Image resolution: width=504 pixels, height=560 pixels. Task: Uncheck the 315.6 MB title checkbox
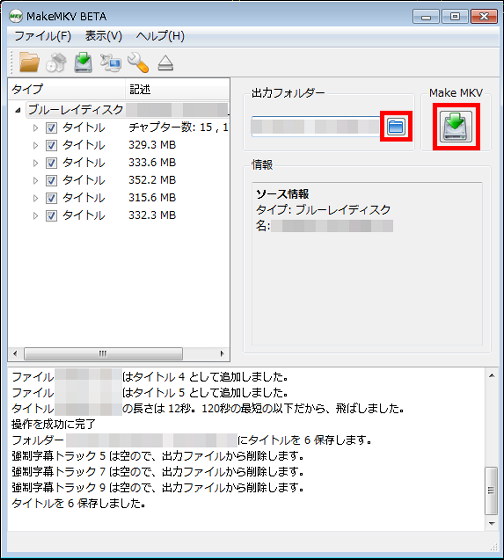point(51,198)
